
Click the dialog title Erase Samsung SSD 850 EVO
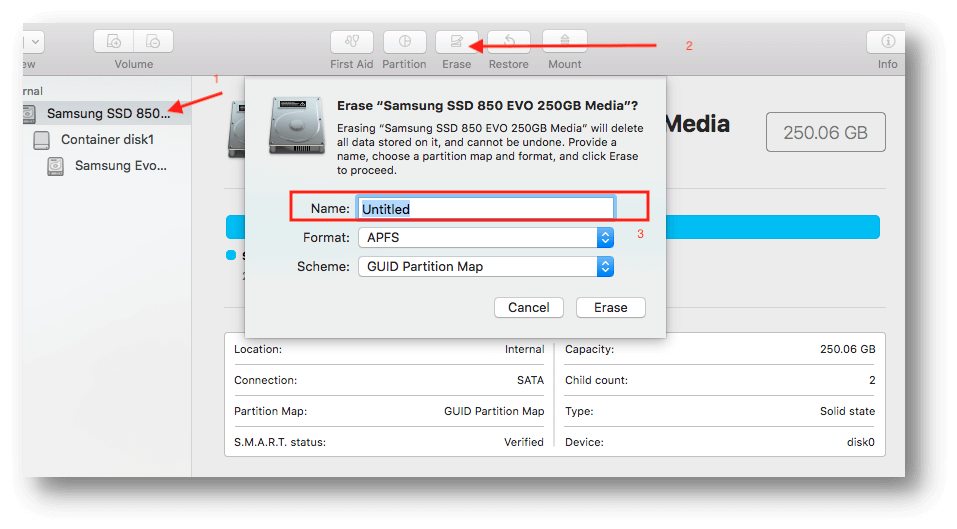click(488, 106)
